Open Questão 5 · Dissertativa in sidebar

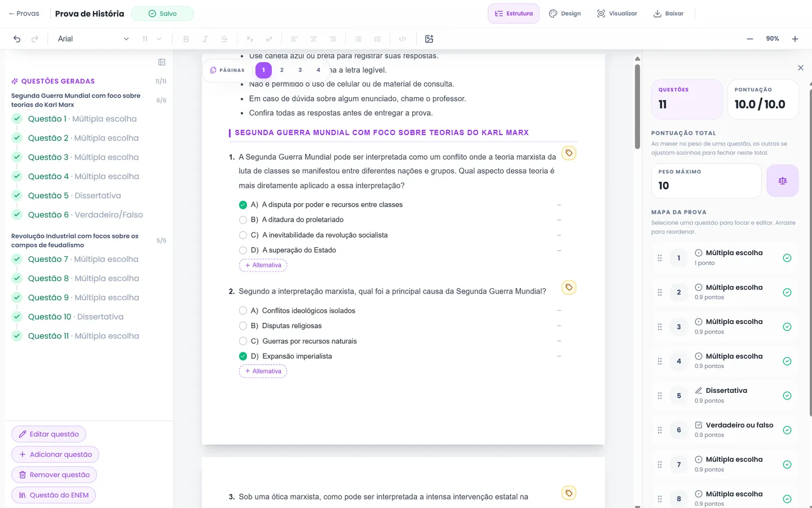(x=74, y=195)
